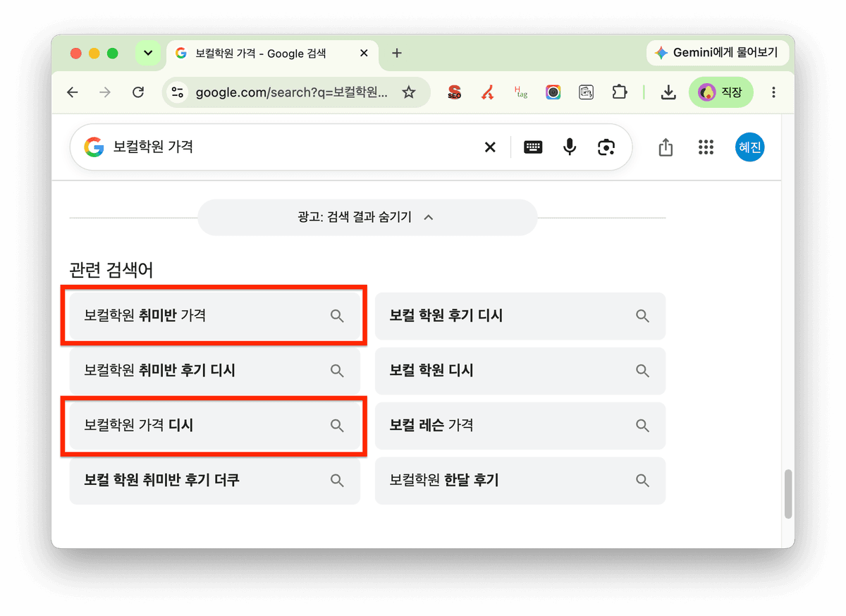Search 보컬학원 취미반 후기 디시
Image resolution: width=846 pixels, height=616 pixels.
[x=214, y=371]
